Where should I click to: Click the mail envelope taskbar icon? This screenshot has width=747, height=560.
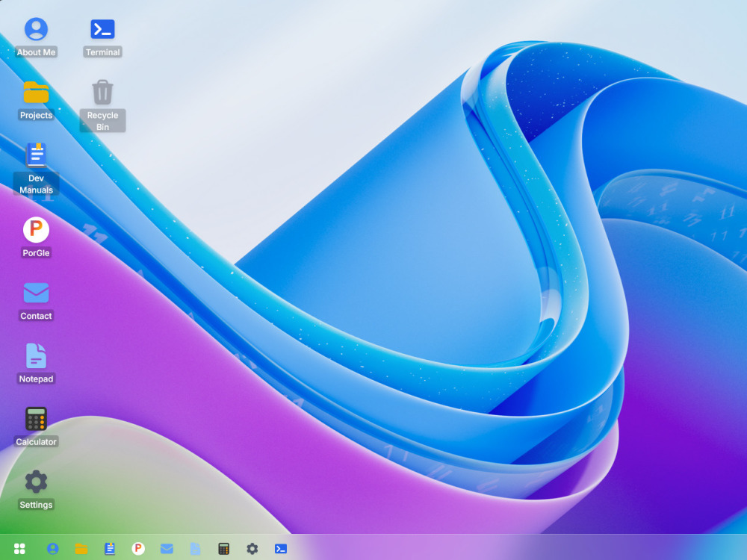[167, 549]
